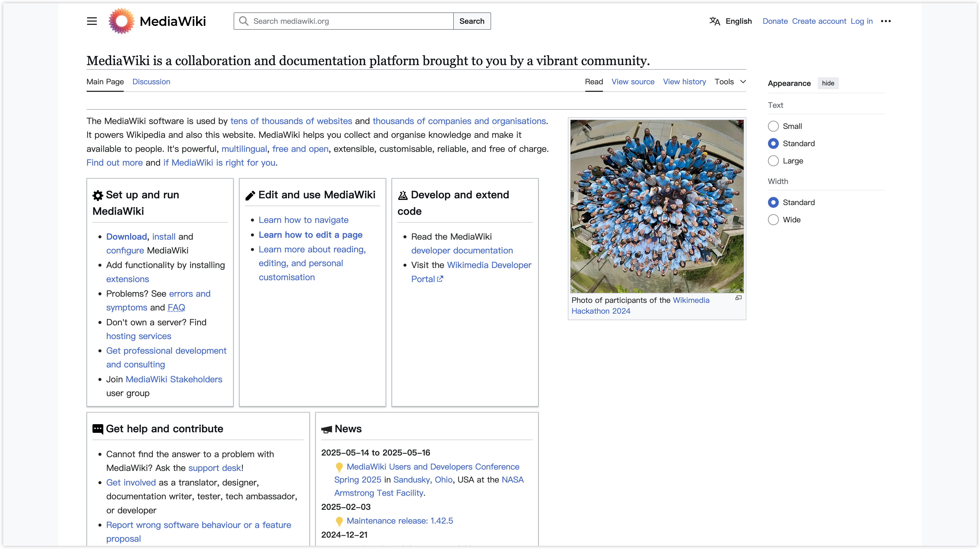Open the FAQ link
The height and width of the screenshot is (549, 980).
(x=176, y=307)
